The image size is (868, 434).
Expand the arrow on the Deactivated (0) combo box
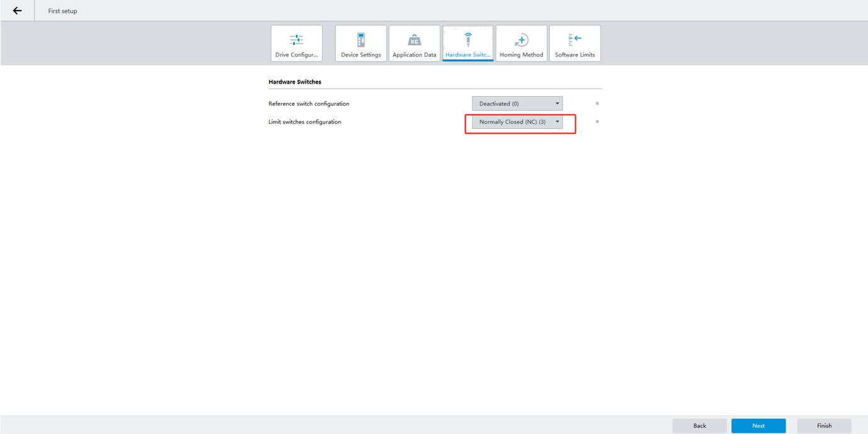[557, 104]
